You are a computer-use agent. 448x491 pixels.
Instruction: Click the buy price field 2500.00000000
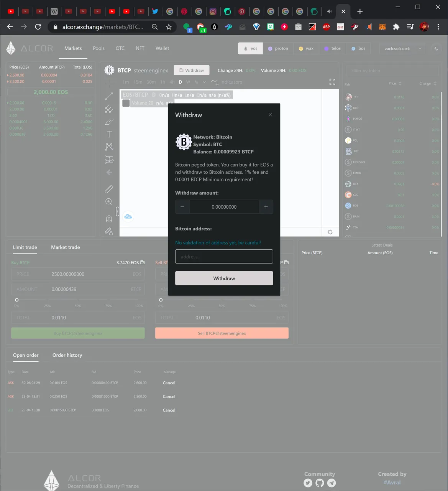(78, 274)
